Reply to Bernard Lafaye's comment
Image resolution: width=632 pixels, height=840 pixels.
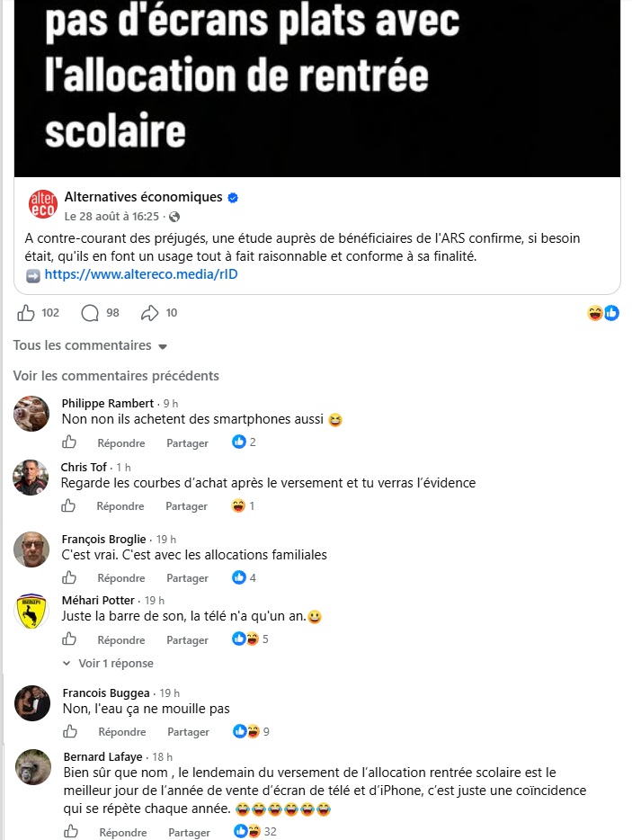coord(123,833)
